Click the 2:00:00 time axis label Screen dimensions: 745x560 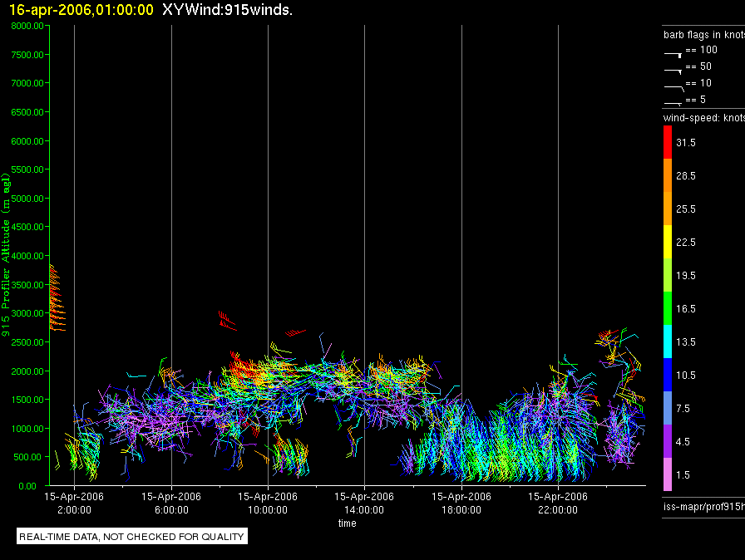74,510
